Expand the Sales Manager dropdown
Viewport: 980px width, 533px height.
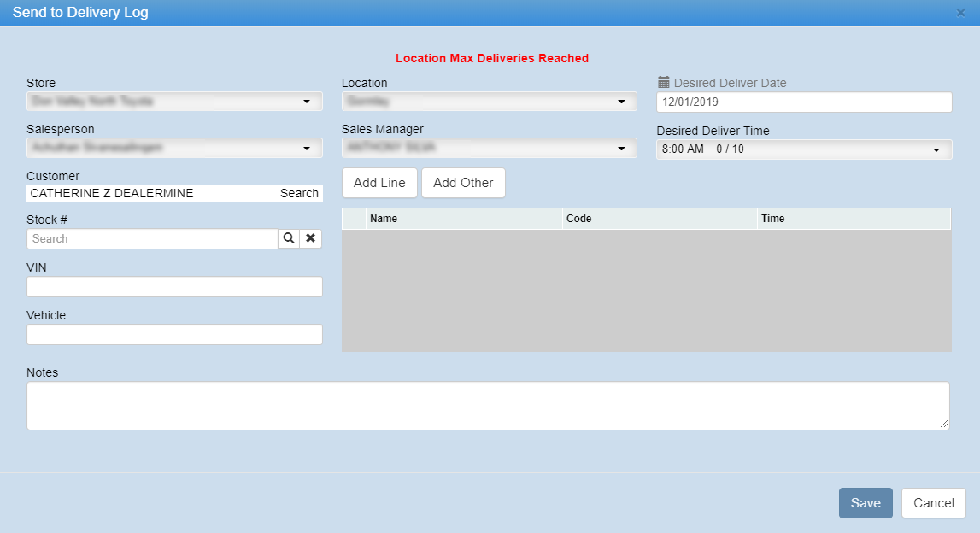pyautogui.click(x=489, y=148)
